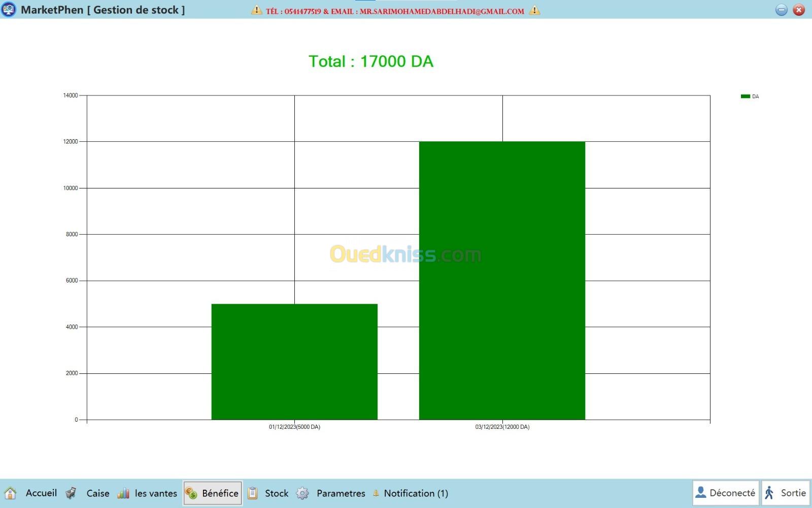
Task: Click the bar chart icon beside les vantes
Action: pos(123,493)
